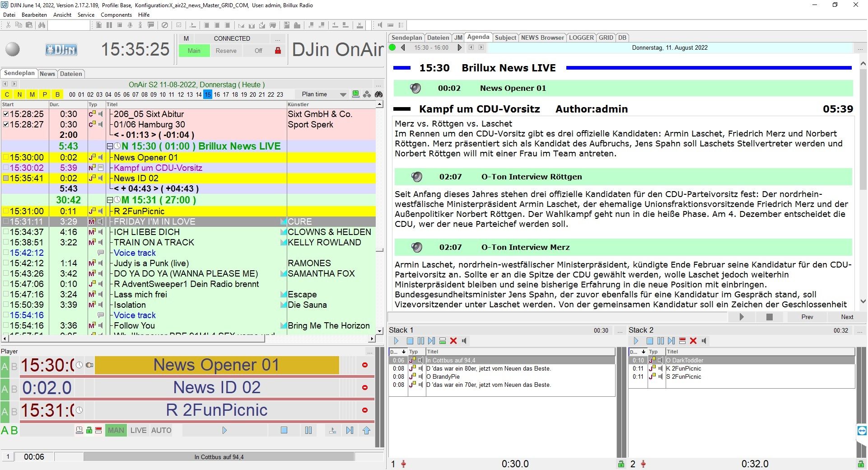868x470 pixels.
Task: Mute Stack 1 with its speaker icon
Action: (464, 341)
